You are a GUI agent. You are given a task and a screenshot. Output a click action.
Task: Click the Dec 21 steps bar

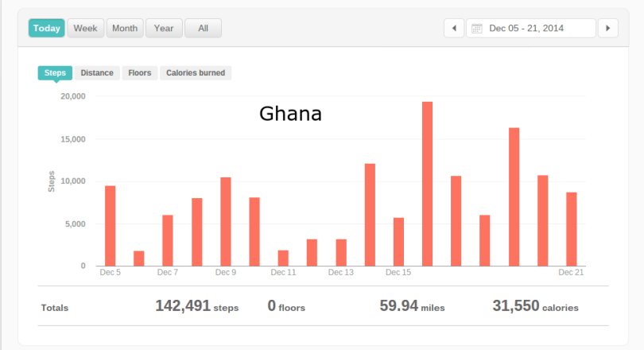[572, 229]
